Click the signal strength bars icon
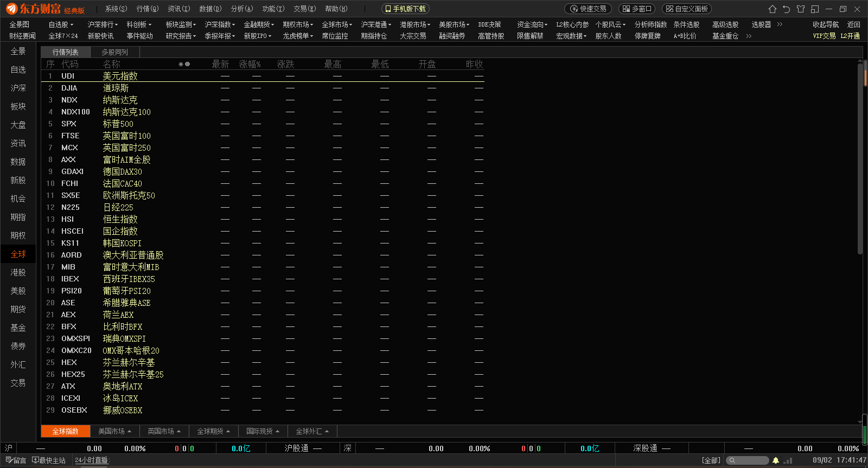 [x=788, y=460]
